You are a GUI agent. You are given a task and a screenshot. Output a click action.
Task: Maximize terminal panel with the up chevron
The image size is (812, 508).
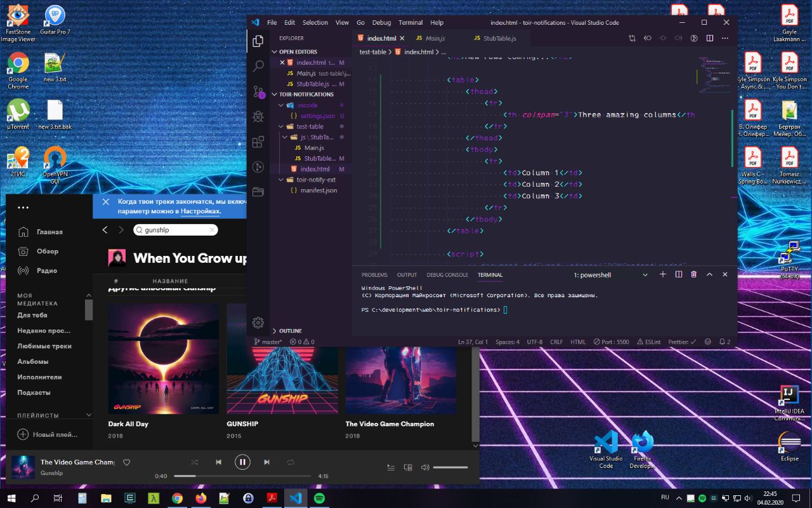709,274
